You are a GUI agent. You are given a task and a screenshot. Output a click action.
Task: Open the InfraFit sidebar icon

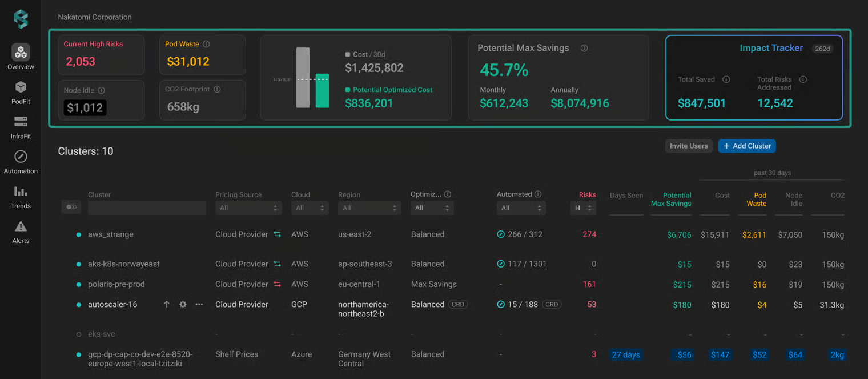tap(21, 122)
